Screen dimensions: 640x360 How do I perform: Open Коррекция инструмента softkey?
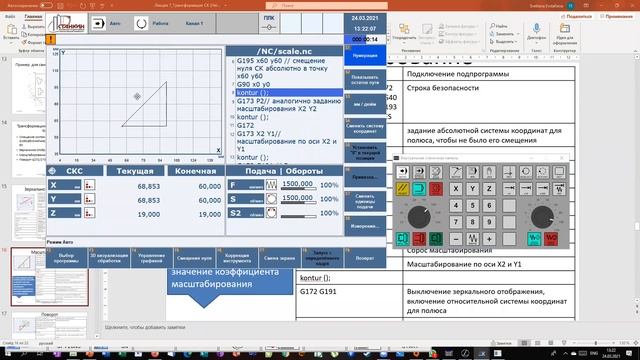pyautogui.click(x=237, y=258)
